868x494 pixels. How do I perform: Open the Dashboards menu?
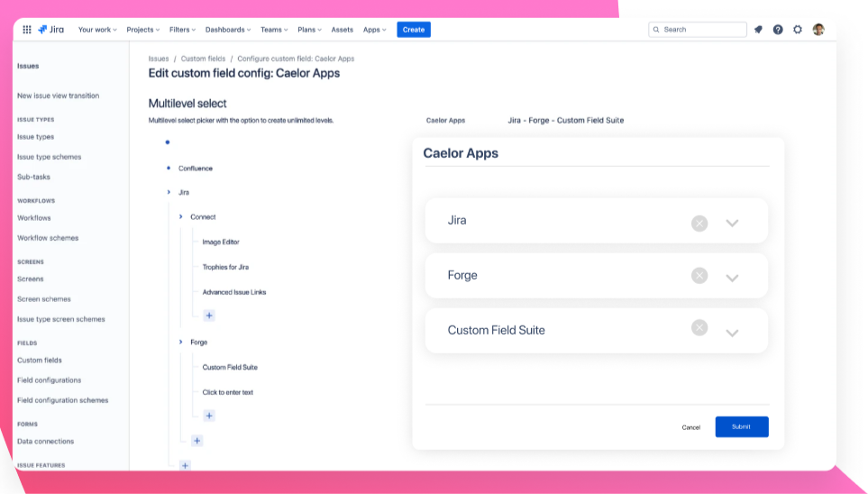[227, 30]
